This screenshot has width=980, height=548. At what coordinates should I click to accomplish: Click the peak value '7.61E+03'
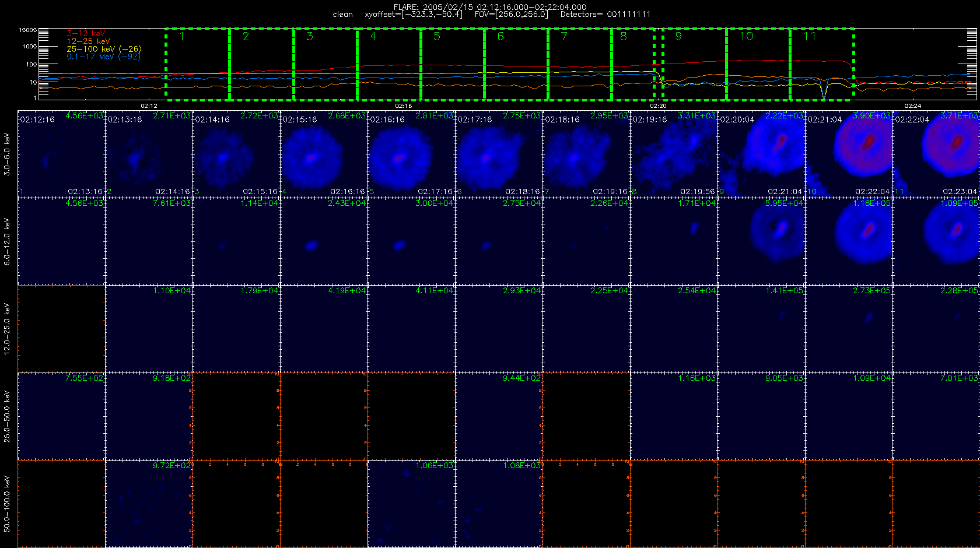point(171,203)
